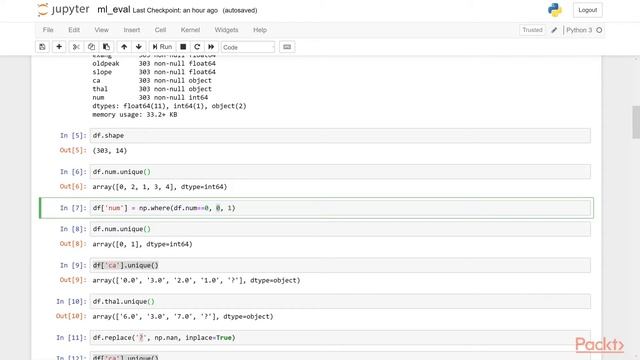
Task: Click the pencil edit mode icon
Action: [x=554, y=30]
